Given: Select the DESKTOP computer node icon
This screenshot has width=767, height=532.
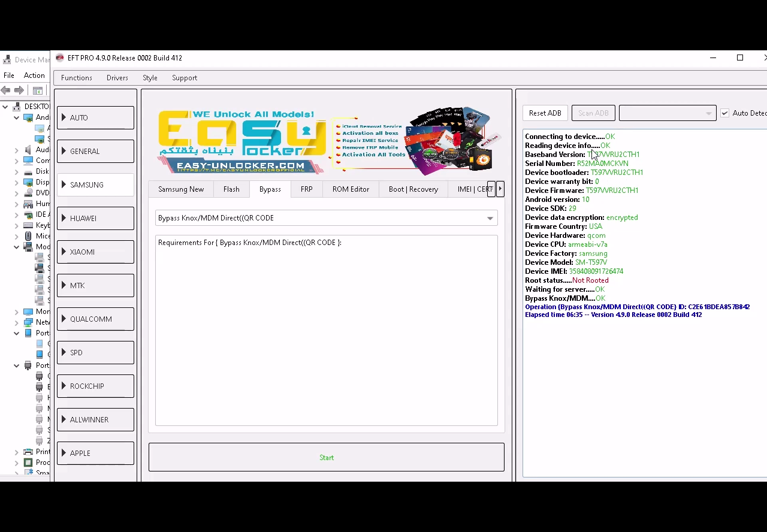Looking at the screenshot, I should click(17, 107).
